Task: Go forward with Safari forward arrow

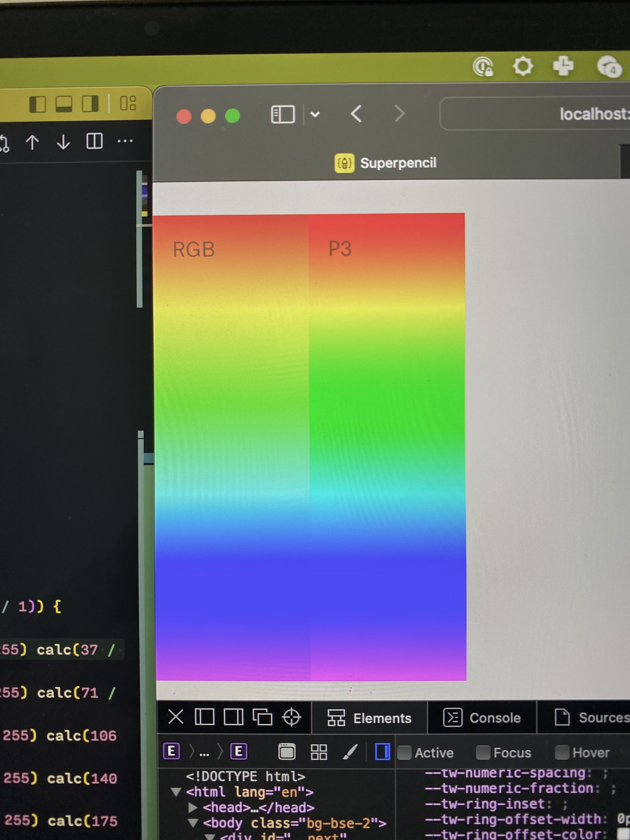Action: [x=399, y=114]
